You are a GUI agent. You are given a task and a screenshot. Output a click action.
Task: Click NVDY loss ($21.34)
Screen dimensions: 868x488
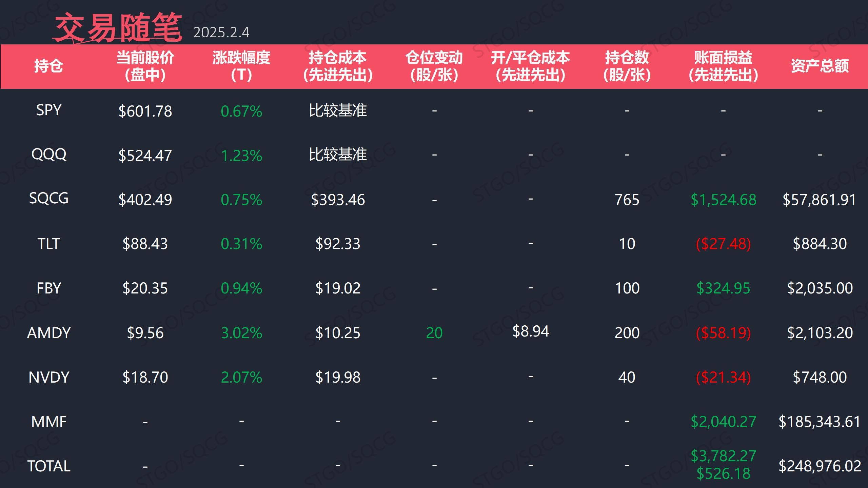[x=723, y=378]
